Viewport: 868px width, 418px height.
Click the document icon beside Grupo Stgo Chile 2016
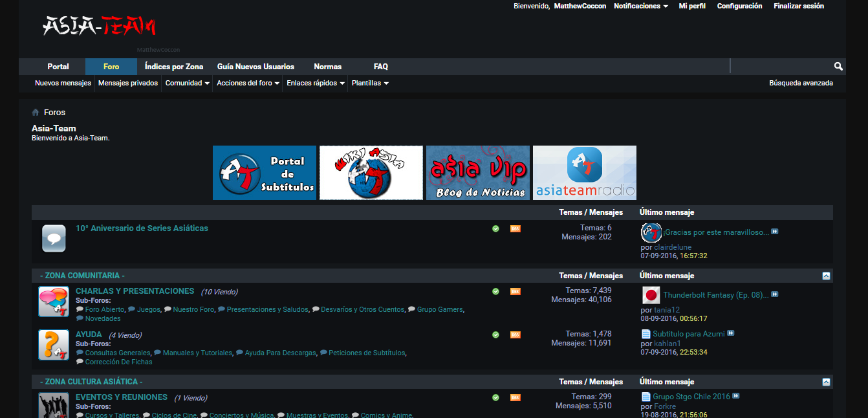[646, 397]
